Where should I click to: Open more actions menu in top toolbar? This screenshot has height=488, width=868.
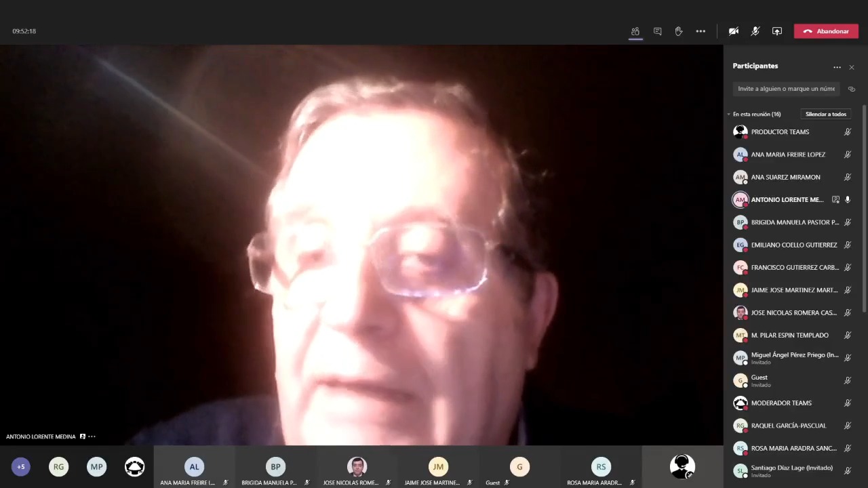click(x=701, y=31)
